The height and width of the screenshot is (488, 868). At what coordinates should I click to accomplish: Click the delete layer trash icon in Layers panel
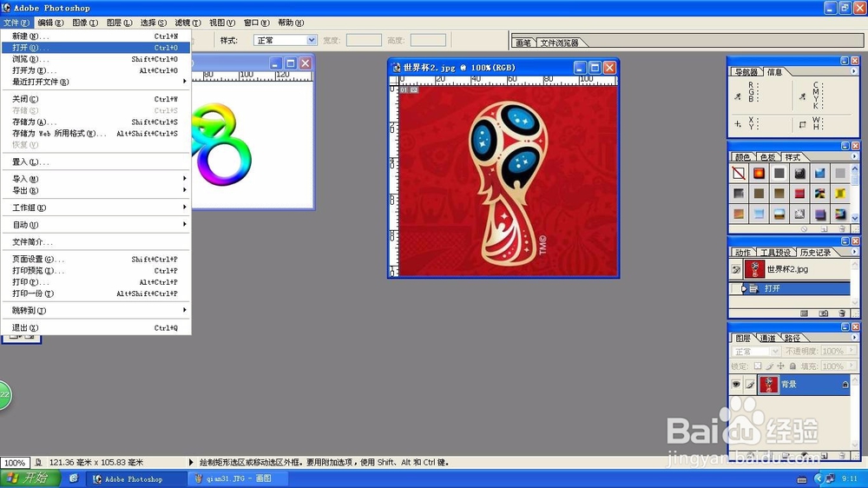tap(842, 456)
